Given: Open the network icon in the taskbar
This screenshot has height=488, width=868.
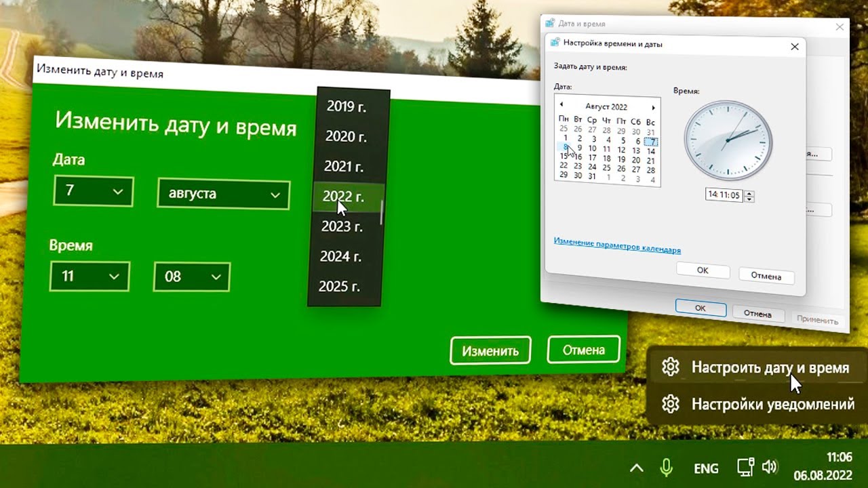Looking at the screenshot, I should [745, 467].
